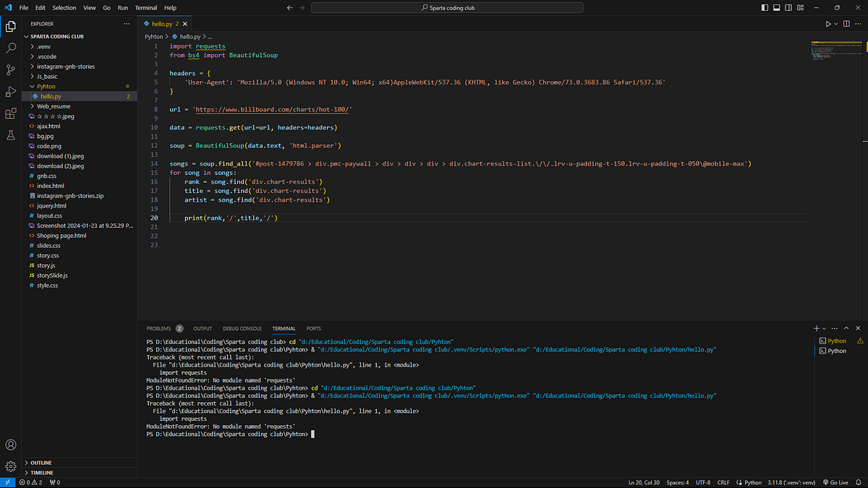
Task: Start the Go Live server
Action: click(x=835, y=482)
